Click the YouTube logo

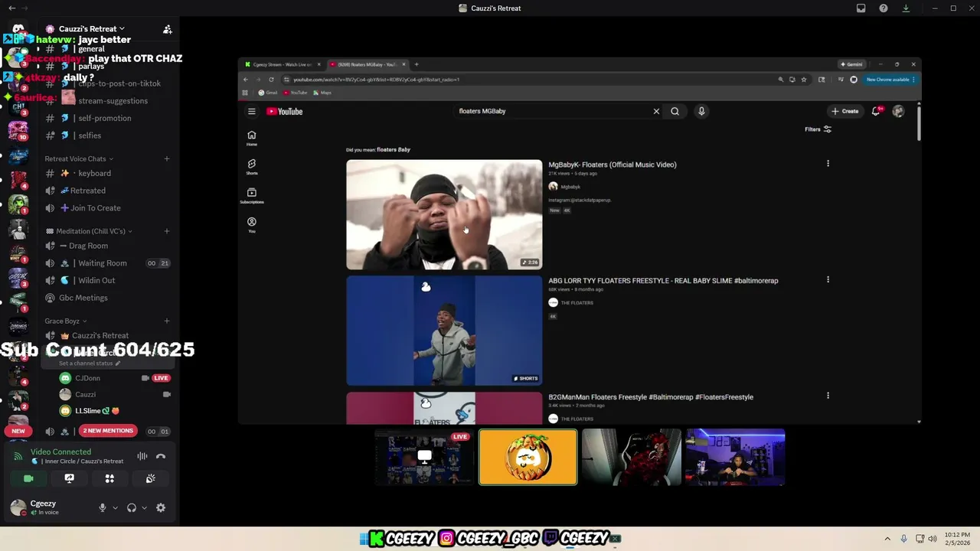pyautogui.click(x=285, y=111)
